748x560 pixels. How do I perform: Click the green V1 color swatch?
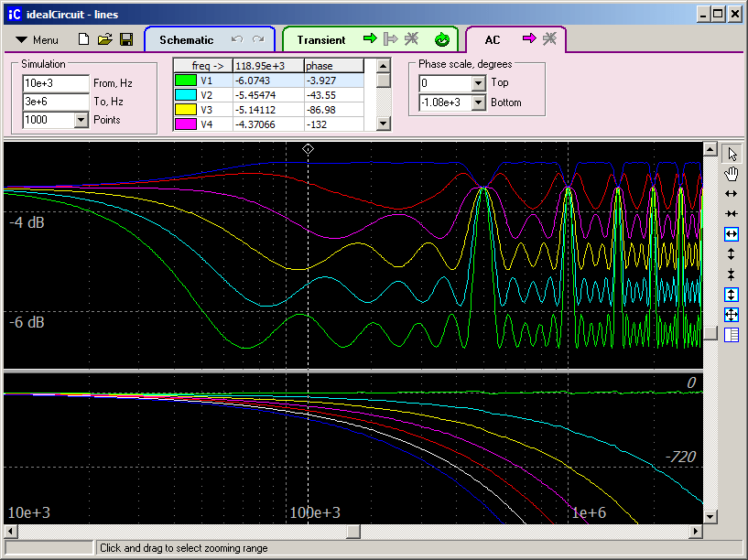click(184, 81)
